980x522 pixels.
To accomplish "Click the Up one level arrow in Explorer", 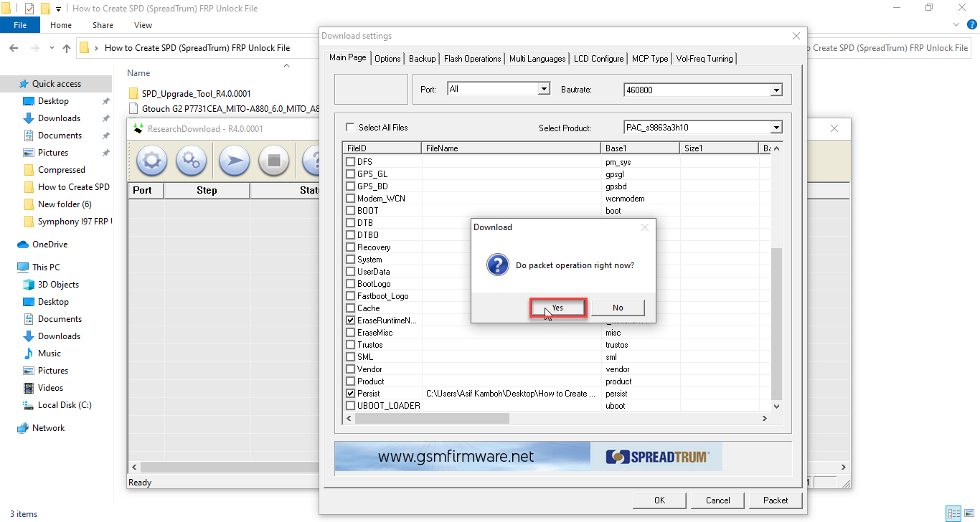I will click(67, 48).
